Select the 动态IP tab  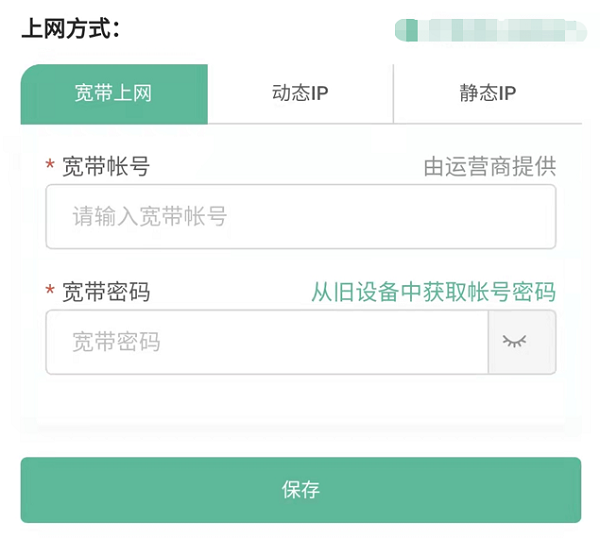coord(300,94)
